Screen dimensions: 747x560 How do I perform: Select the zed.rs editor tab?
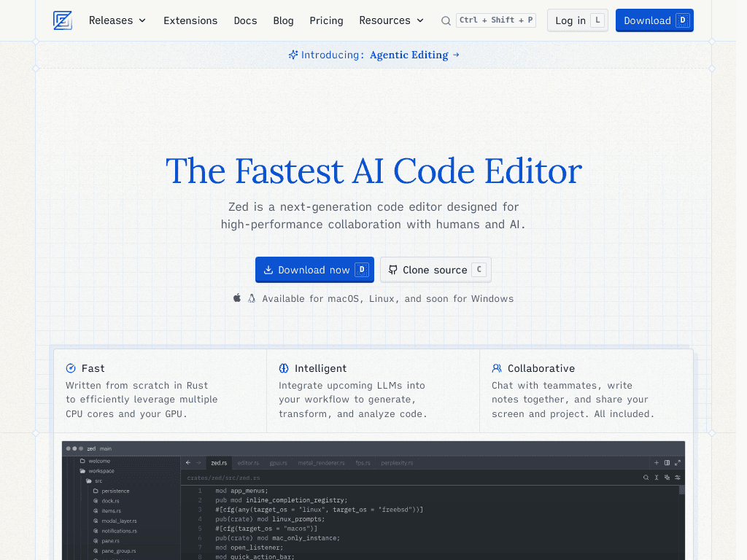coord(219,463)
